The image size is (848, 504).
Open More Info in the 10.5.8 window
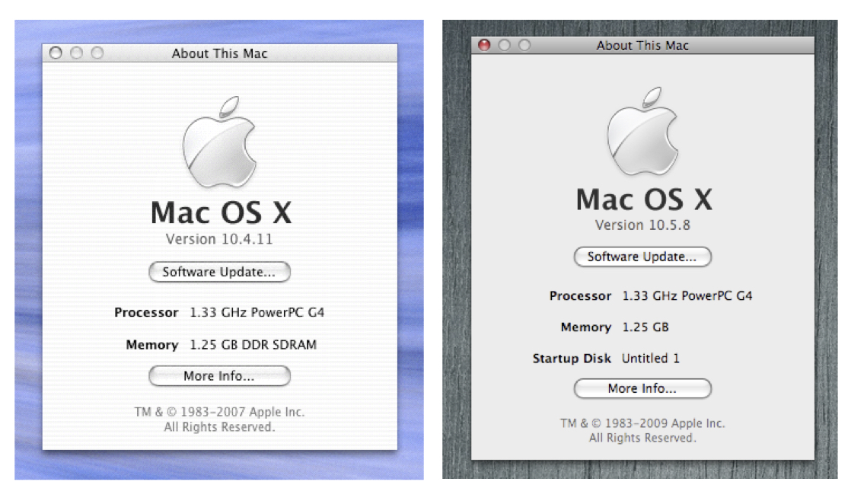pos(642,388)
